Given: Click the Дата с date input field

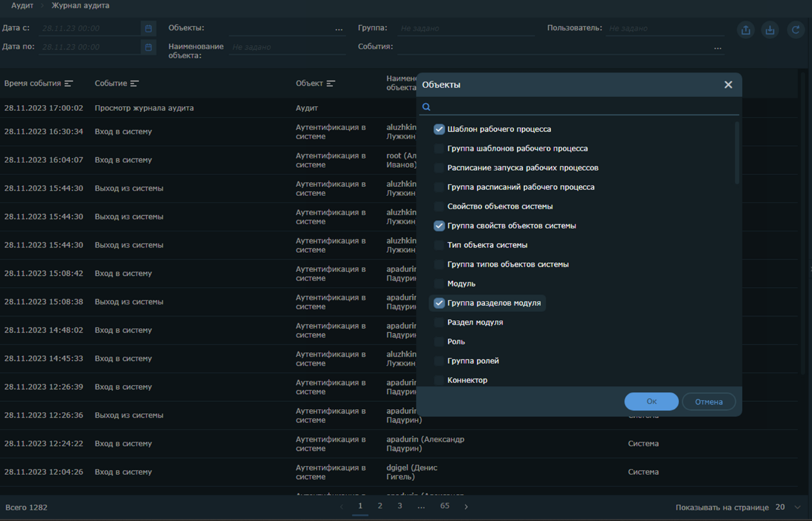Looking at the screenshot, I should tap(90, 29).
